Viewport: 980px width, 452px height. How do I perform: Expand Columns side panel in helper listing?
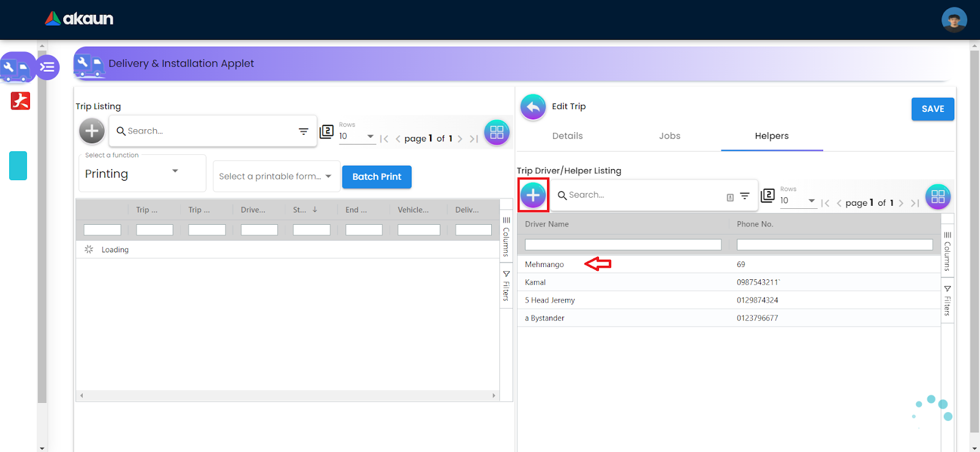[x=948, y=250]
